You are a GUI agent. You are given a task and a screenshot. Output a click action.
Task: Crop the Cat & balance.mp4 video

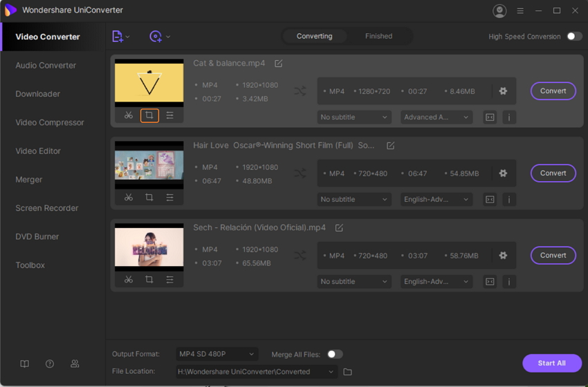(149, 115)
